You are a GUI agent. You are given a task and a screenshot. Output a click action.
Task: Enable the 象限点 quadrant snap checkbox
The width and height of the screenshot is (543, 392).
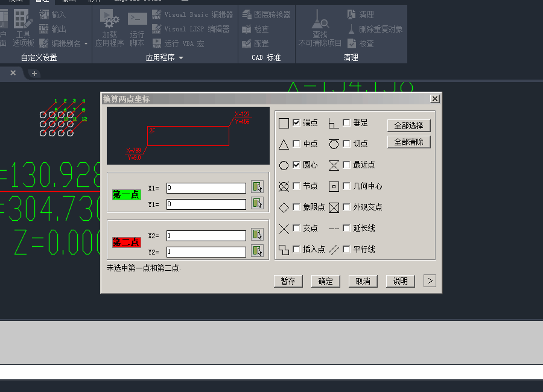296,207
